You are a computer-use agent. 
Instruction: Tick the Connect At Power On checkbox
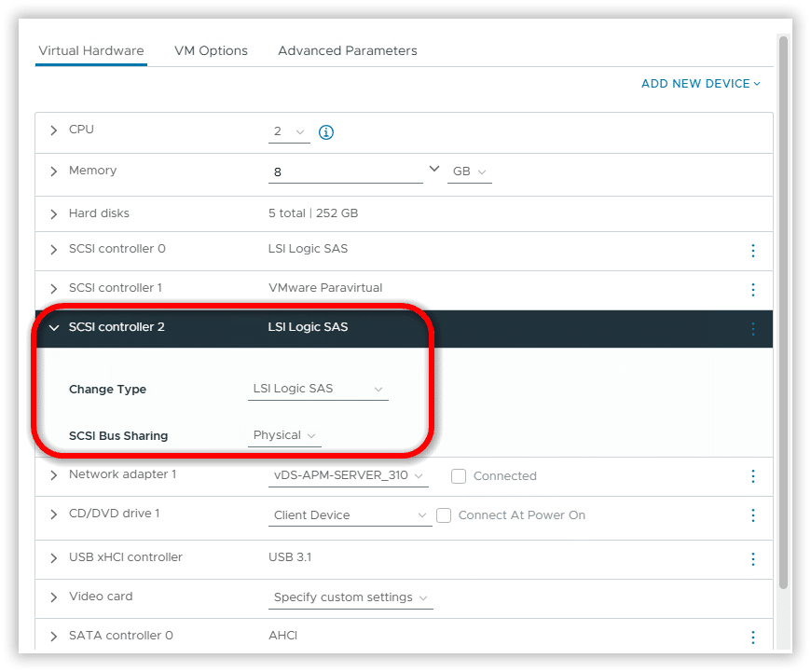pos(444,515)
